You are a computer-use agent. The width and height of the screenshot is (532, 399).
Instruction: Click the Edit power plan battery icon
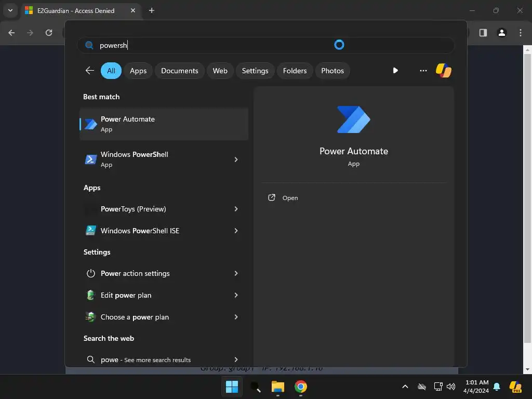coord(90,295)
